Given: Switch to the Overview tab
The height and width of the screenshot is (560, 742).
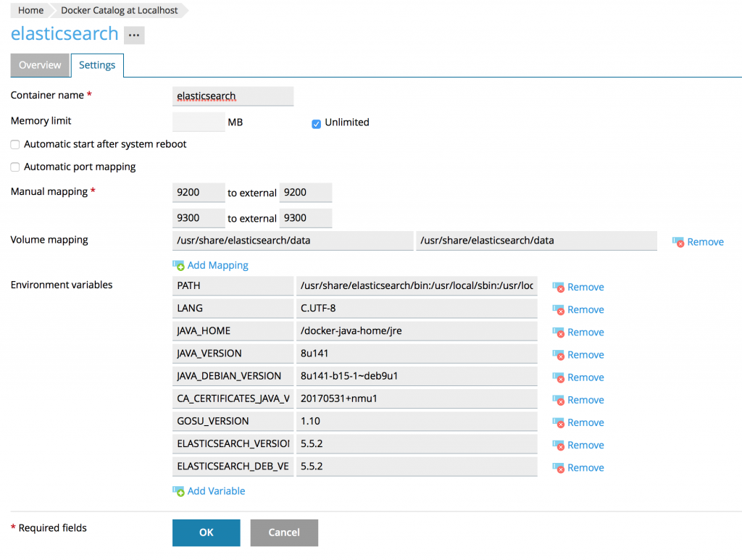Looking at the screenshot, I should (x=40, y=65).
